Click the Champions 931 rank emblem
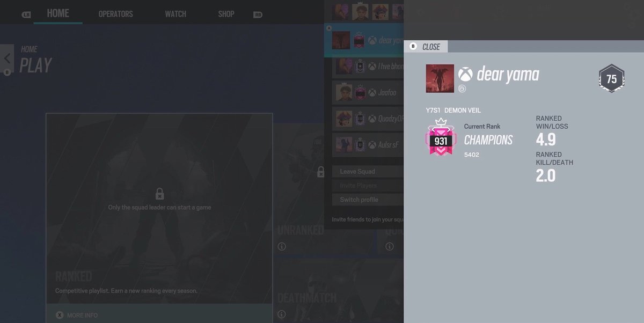The image size is (644, 323). (441, 137)
